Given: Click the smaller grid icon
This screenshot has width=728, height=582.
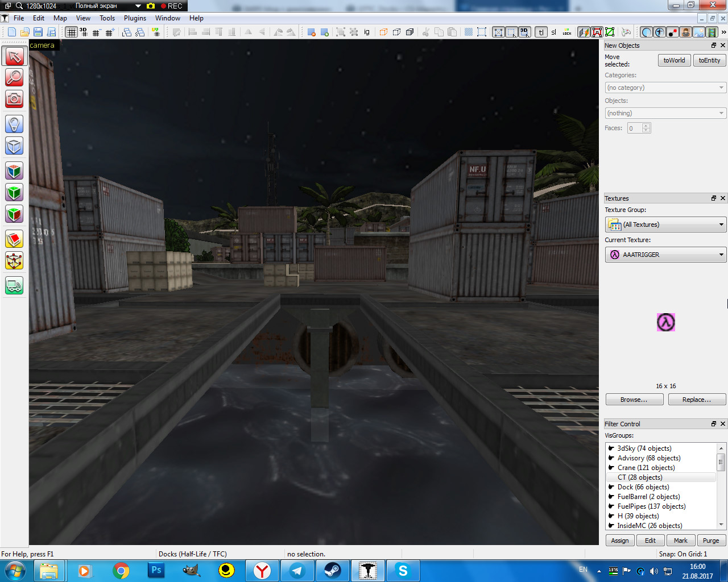Looking at the screenshot, I should (96, 32).
